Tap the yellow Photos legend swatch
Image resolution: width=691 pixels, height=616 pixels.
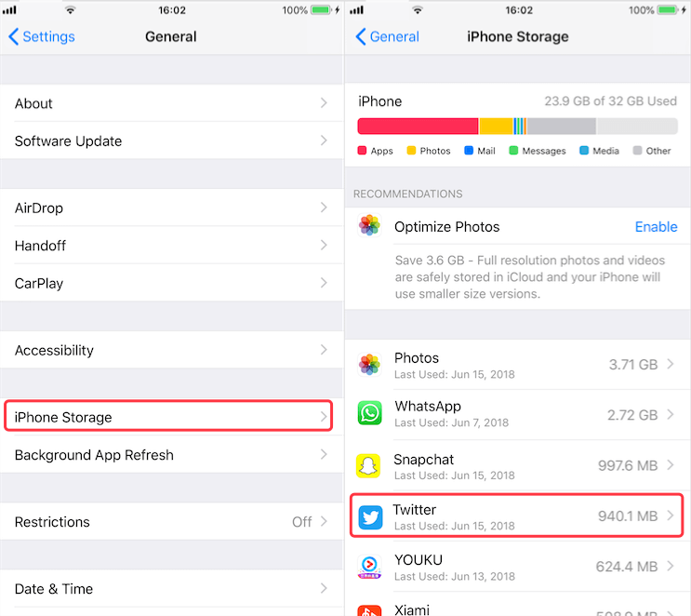[411, 151]
